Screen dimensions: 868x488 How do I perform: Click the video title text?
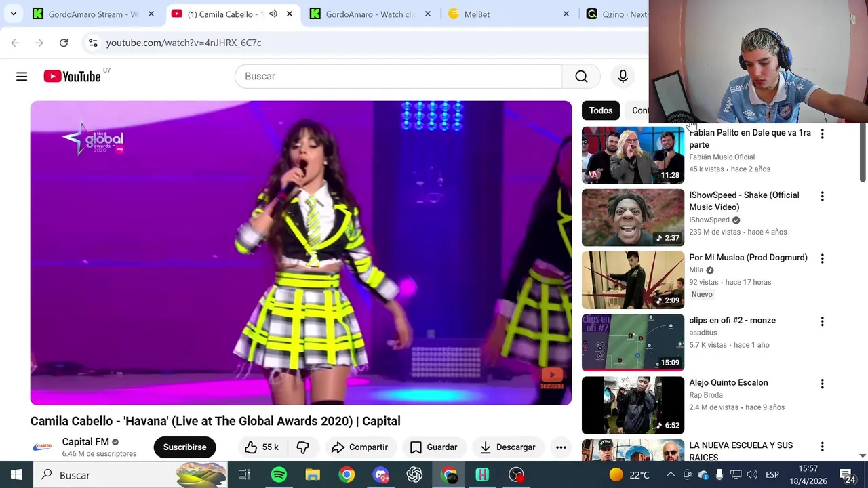pyautogui.click(x=216, y=421)
